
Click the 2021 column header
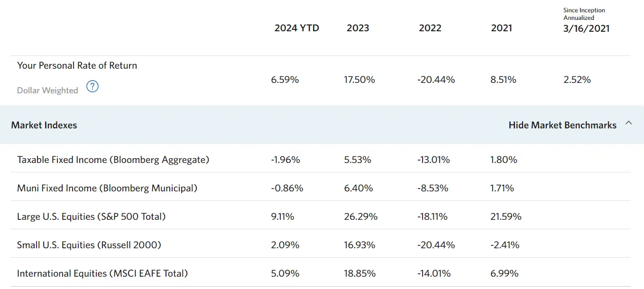coord(502,28)
